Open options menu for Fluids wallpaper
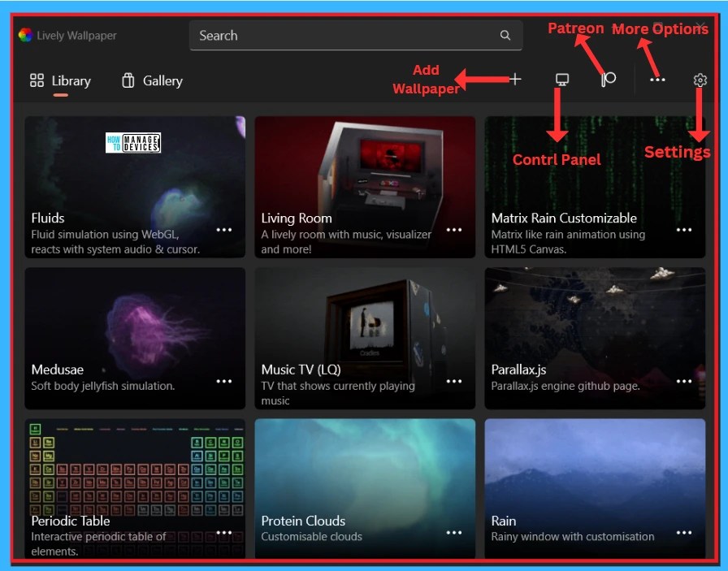 tap(224, 229)
